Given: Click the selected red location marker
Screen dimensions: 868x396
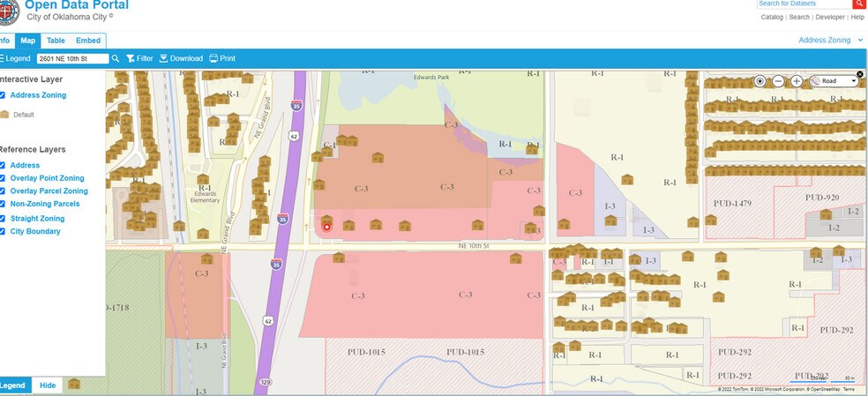Looking at the screenshot, I should [327, 227].
